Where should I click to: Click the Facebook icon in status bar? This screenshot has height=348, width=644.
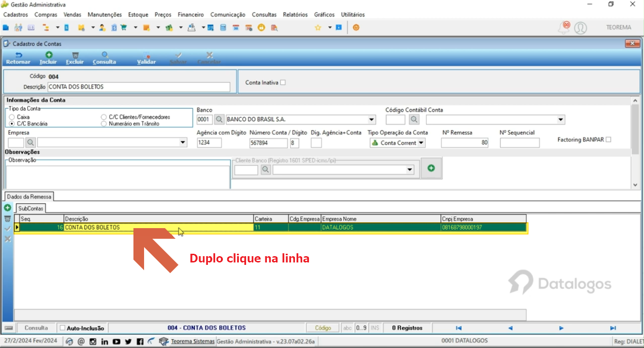[140, 341]
